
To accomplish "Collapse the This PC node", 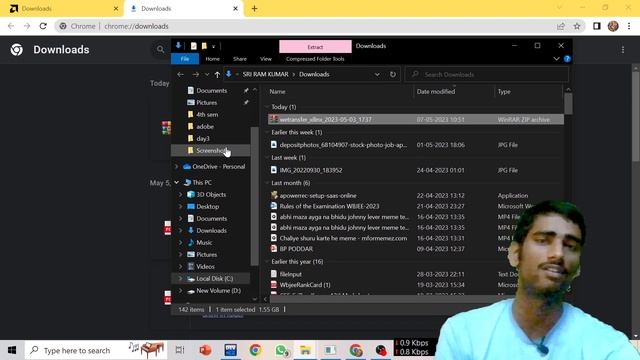I will point(176,182).
